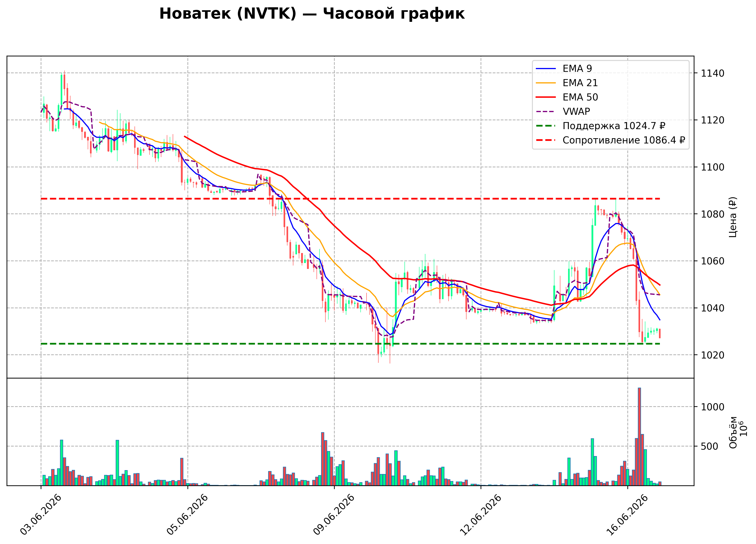Click the 09.06.2026 date label
Screen dimensions: 756x544
(x=334, y=515)
